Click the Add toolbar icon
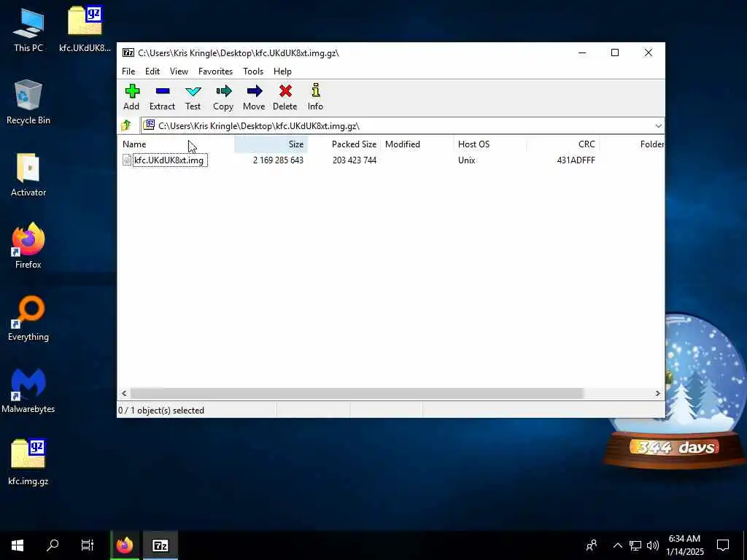 coord(131,97)
